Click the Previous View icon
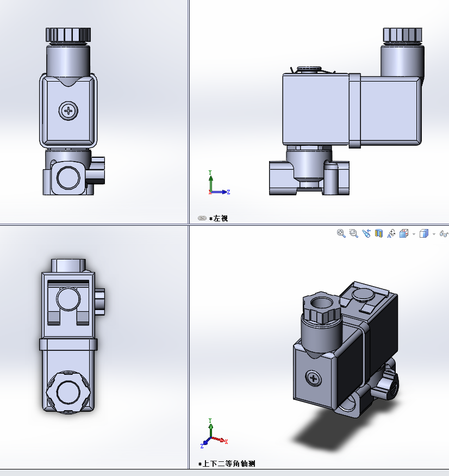 click(366, 233)
